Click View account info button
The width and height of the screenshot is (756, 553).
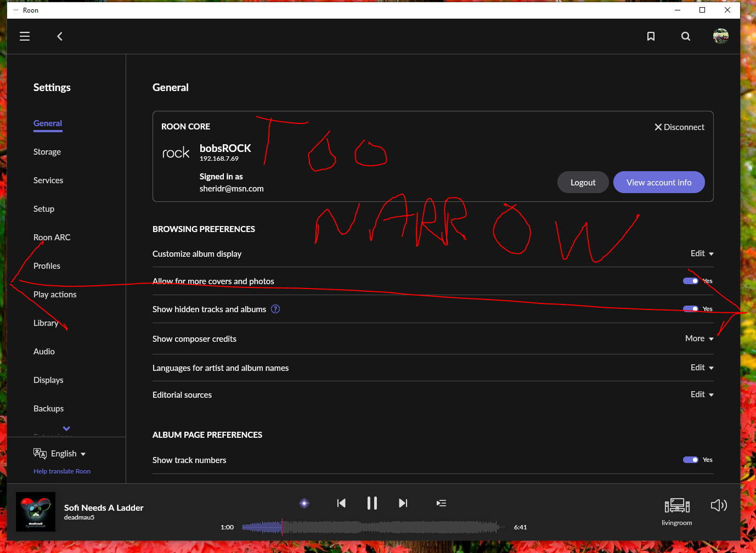[x=659, y=182]
